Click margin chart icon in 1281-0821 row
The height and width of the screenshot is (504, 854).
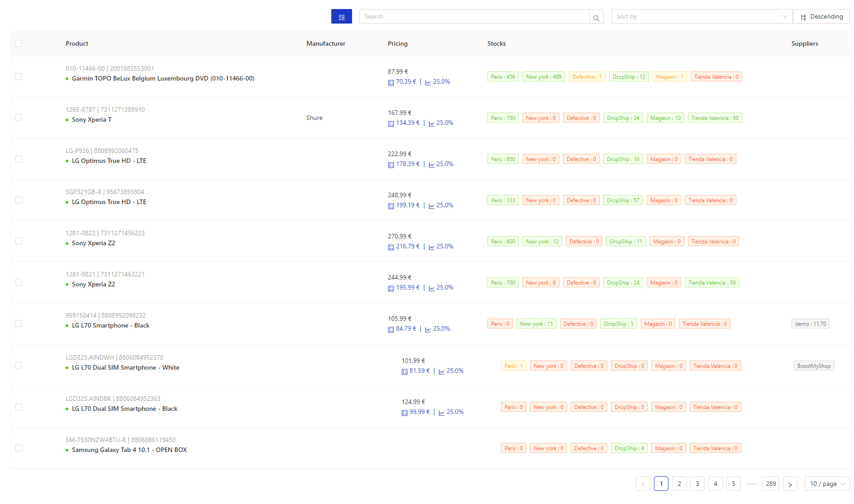coord(432,288)
